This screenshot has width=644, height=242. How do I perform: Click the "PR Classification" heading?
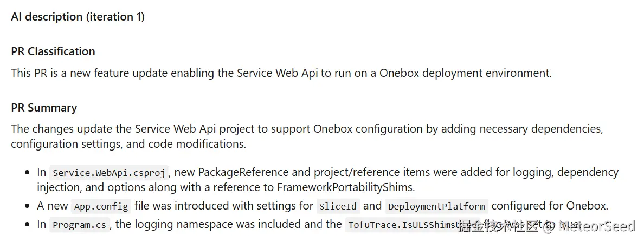[x=53, y=51]
